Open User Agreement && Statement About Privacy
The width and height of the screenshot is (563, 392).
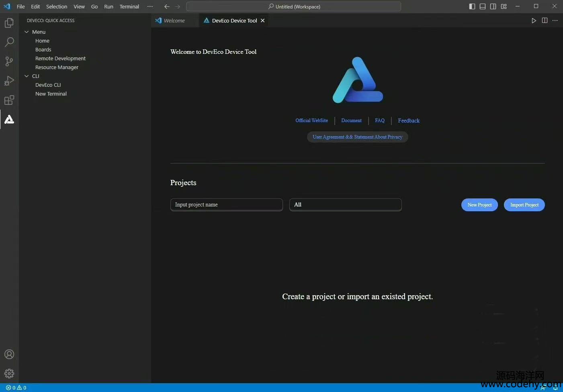(x=358, y=137)
